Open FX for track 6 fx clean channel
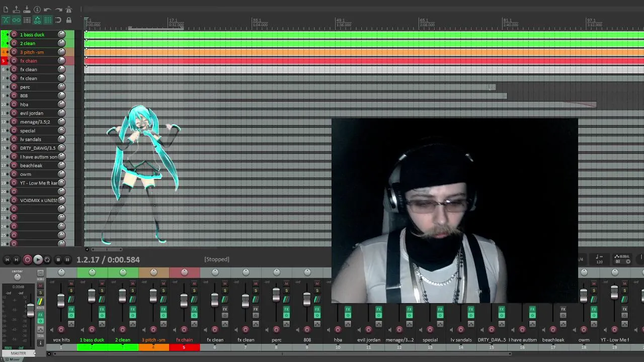Screen dimensions: 644x362 (225, 309)
